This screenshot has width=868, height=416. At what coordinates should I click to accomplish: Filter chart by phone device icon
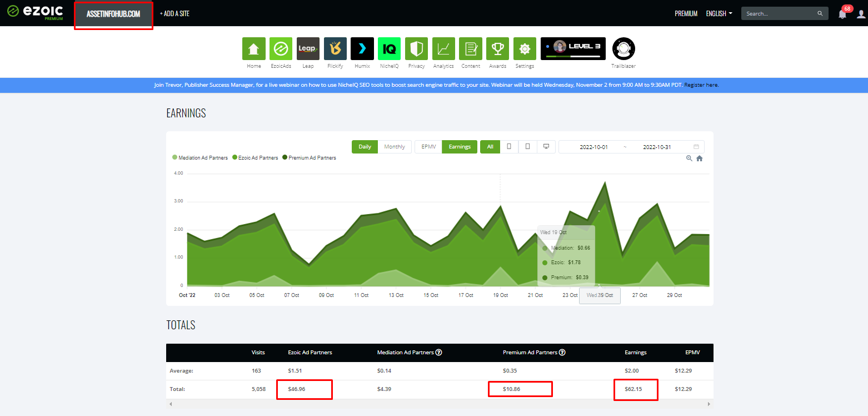click(x=509, y=147)
